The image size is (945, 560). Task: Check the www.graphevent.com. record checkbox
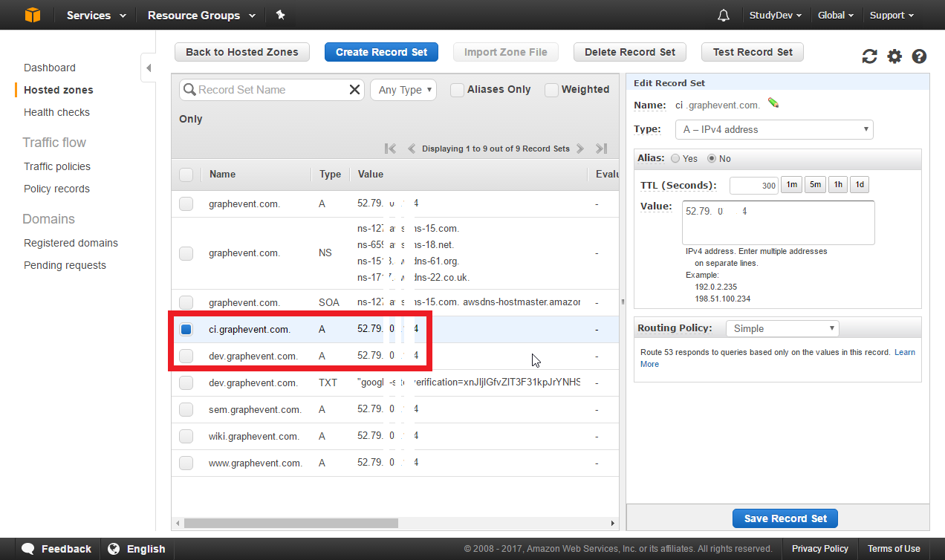pyautogui.click(x=186, y=463)
